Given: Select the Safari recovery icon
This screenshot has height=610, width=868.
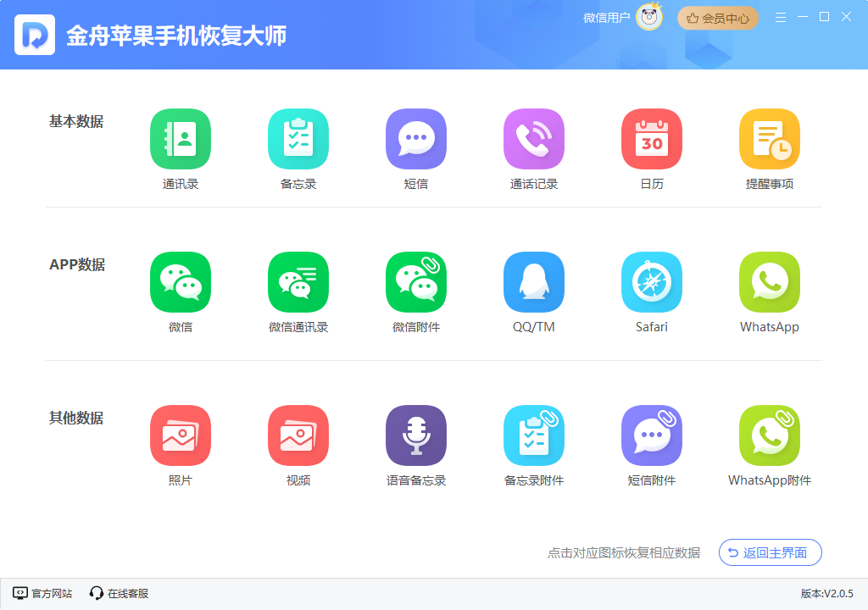Looking at the screenshot, I should point(652,282).
